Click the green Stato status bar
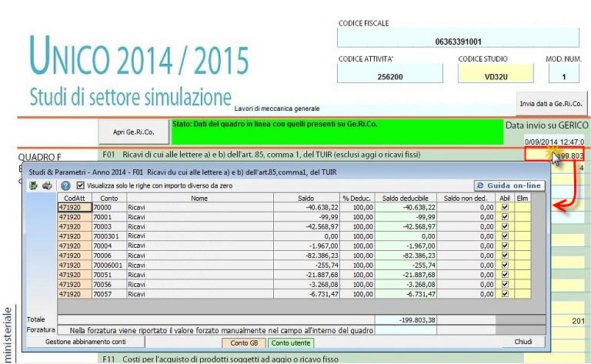The image size is (591, 364). [x=337, y=132]
